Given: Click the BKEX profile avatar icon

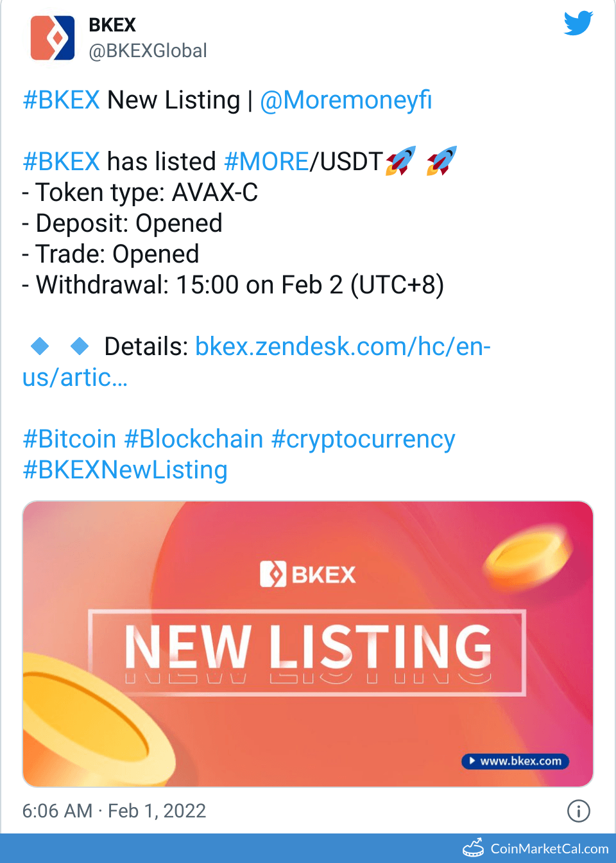Looking at the screenshot, I should point(52,39).
